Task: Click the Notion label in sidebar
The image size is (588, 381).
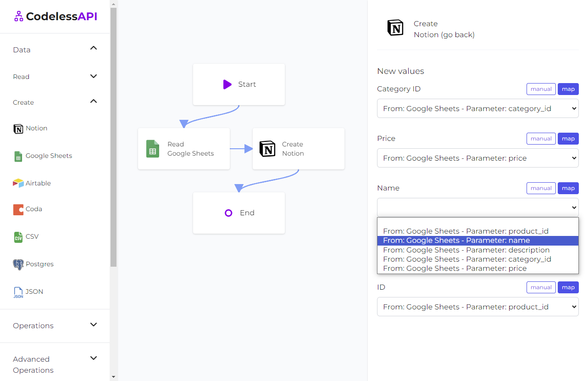Action: 36,129
